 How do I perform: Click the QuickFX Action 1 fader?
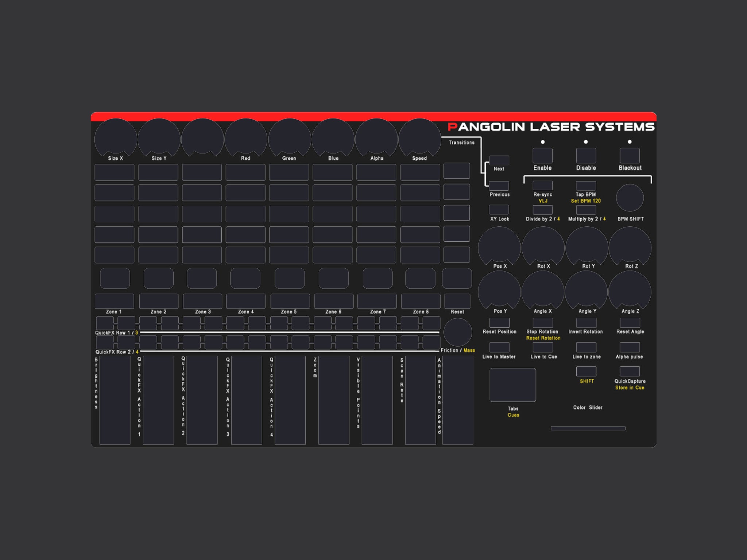coord(158,400)
